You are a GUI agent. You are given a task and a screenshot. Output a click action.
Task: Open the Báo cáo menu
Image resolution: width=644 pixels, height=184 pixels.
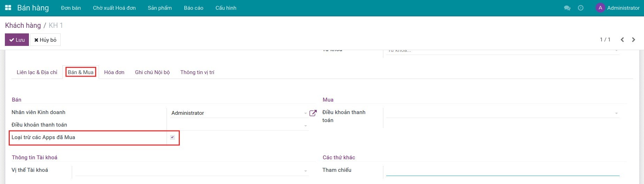(193, 8)
